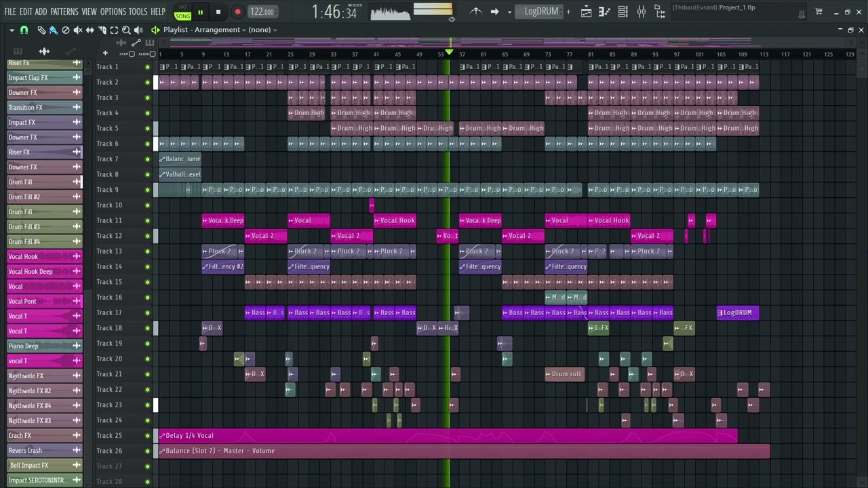Select the Slip tool with double arrows

(x=90, y=30)
